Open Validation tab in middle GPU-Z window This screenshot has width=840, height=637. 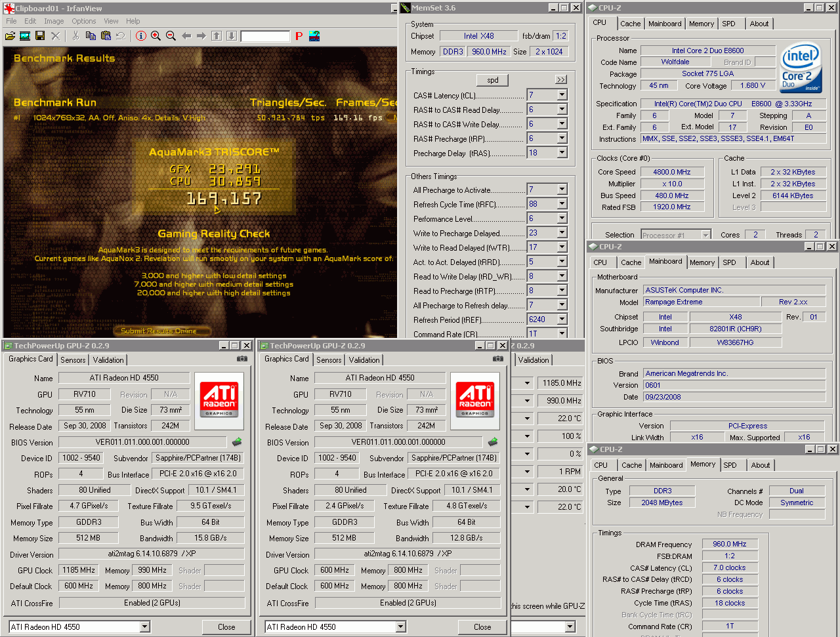click(x=364, y=360)
